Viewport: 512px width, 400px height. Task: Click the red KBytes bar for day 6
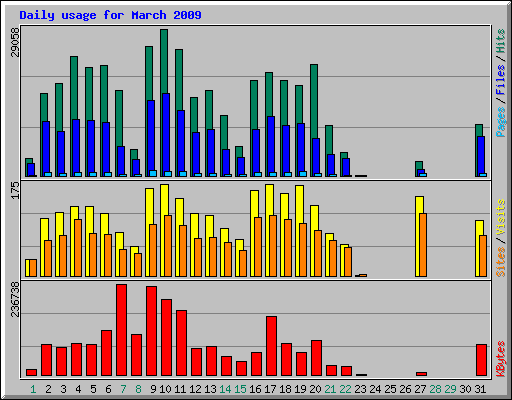[x=106, y=353]
